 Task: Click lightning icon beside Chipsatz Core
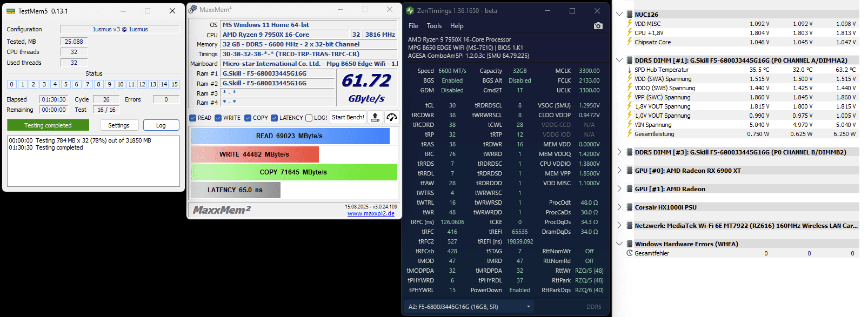pos(629,42)
